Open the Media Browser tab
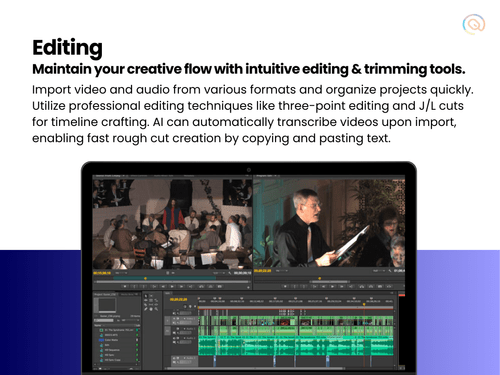Viewport: 500px width, 375px height. 126,294
